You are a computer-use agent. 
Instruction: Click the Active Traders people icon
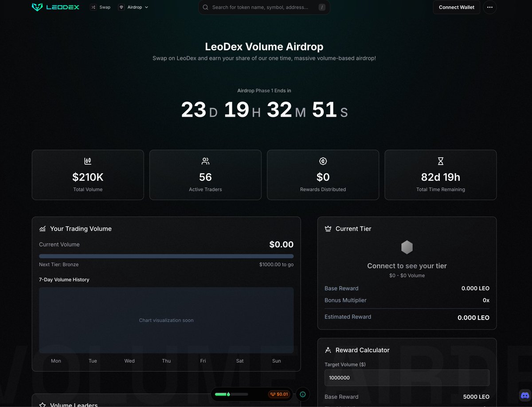[205, 161]
